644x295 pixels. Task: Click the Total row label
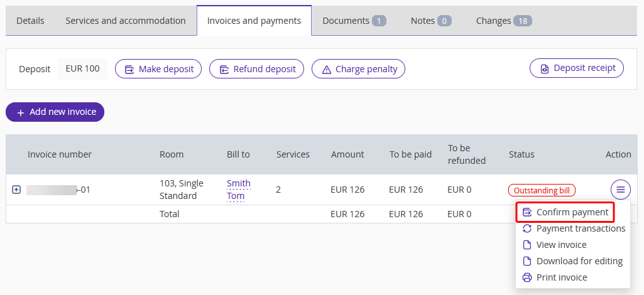169,214
